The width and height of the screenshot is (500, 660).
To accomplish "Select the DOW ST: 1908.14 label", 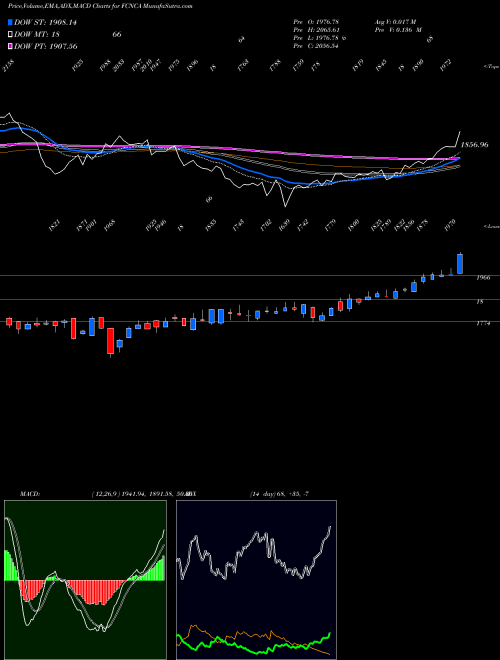I will (x=45, y=23).
